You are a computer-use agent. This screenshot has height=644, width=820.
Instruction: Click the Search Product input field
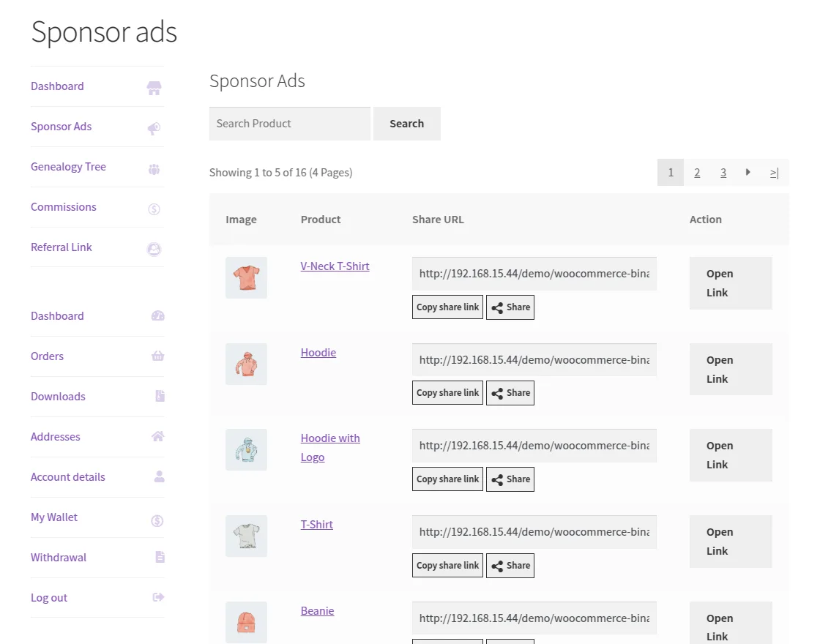[x=289, y=123]
